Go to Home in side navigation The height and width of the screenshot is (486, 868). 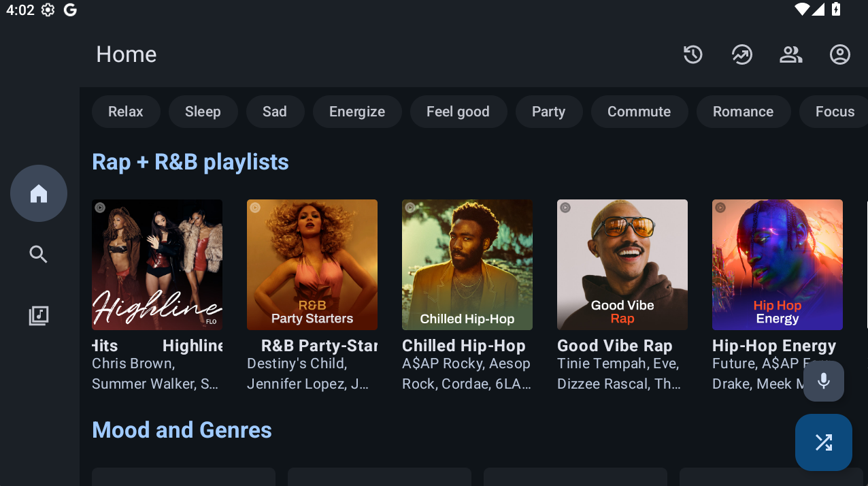[39, 193]
